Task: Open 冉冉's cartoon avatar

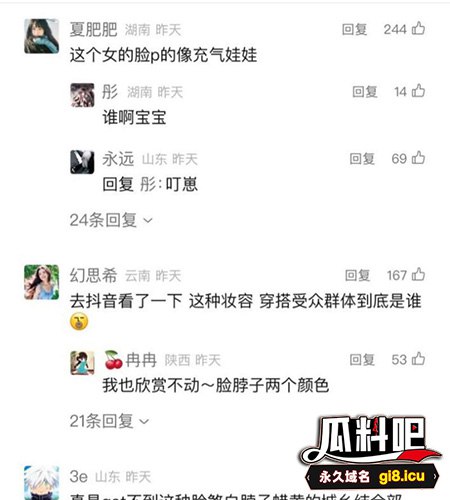Action: [82, 363]
